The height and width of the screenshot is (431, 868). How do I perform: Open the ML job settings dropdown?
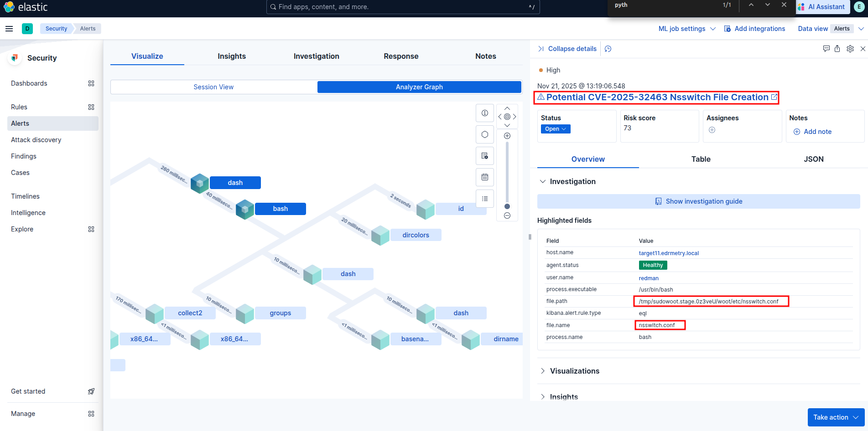click(686, 29)
